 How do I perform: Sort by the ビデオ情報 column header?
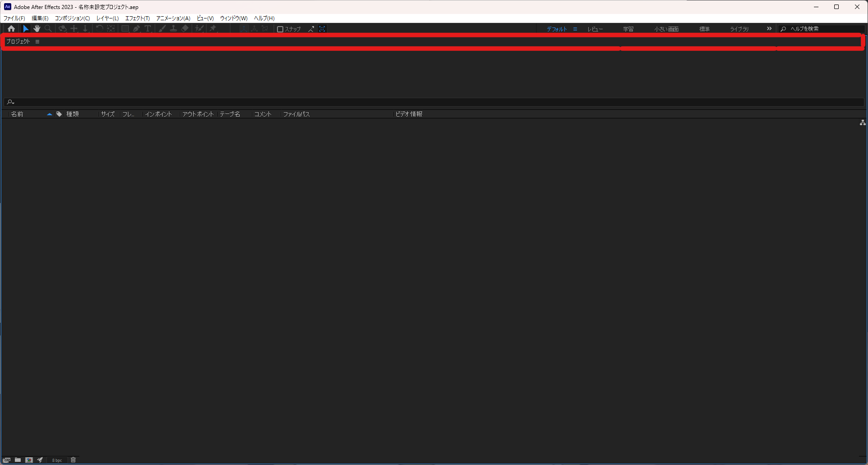pos(409,114)
